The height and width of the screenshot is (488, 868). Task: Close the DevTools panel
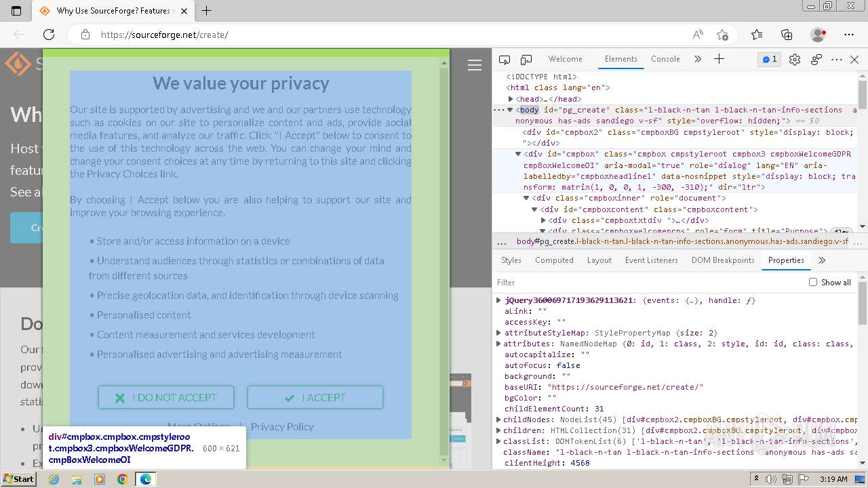coord(854,60)
